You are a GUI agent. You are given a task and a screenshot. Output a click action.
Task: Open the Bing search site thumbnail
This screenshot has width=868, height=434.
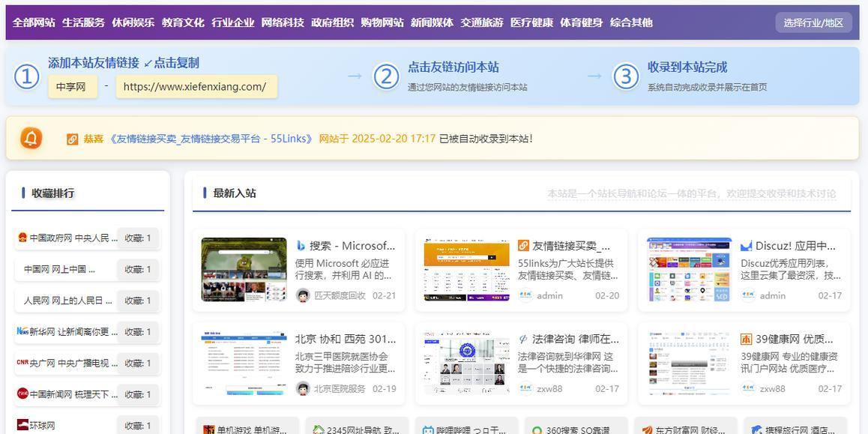click(244, 270)
